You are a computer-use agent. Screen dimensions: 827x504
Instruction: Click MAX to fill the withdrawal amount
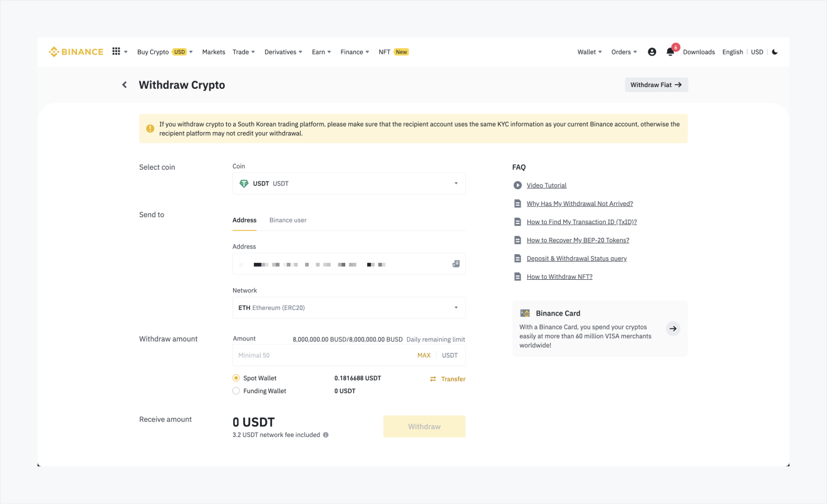click(424, 355)
